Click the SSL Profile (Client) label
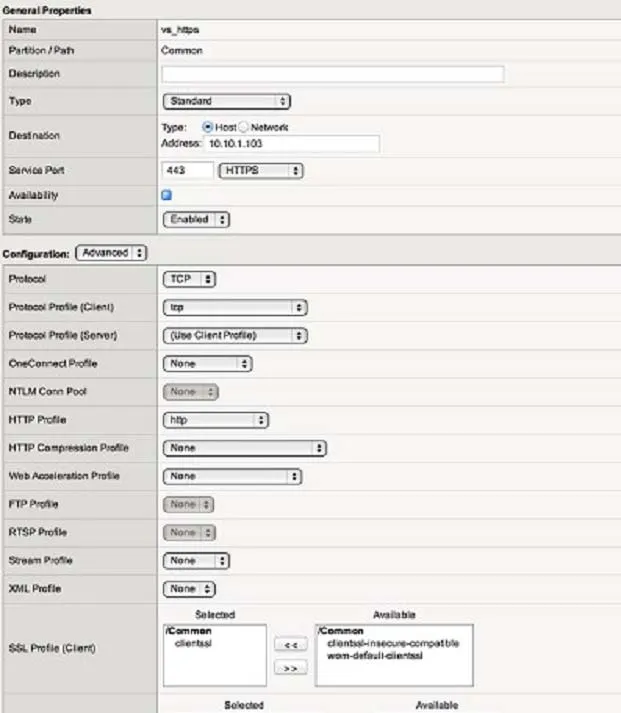 coord(52,648)
